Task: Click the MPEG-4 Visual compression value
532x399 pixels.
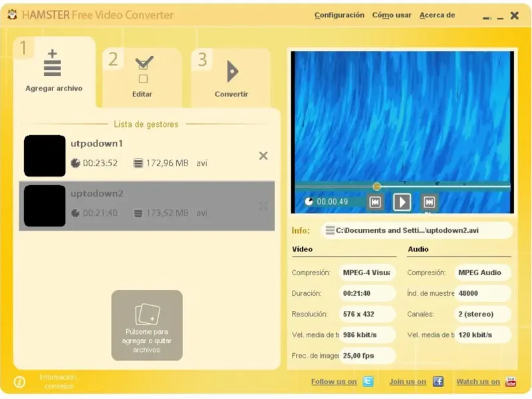Action: coord(367,273)
